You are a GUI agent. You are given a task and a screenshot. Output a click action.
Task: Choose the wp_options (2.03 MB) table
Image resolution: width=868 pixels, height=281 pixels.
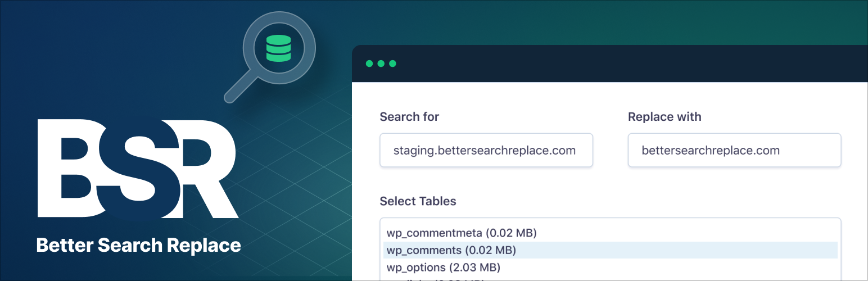(444, 268)
